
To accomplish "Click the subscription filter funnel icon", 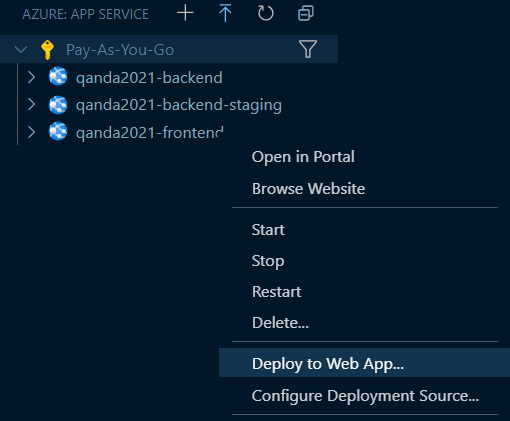I will click(308, 49).
